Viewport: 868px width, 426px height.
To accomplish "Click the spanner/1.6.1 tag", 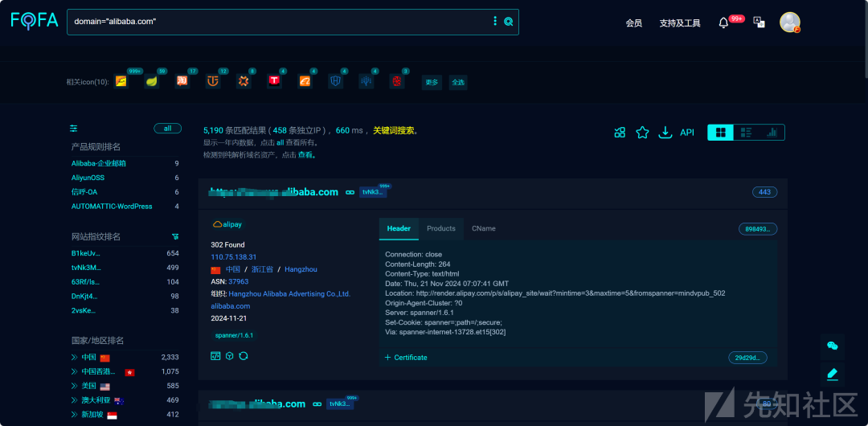I will coord(234,336).
